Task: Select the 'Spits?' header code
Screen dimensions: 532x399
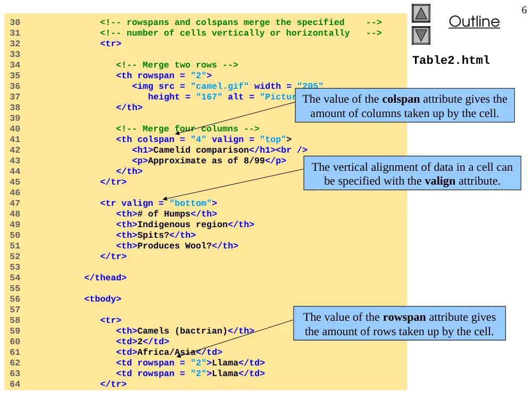Action: click(156, 235)
